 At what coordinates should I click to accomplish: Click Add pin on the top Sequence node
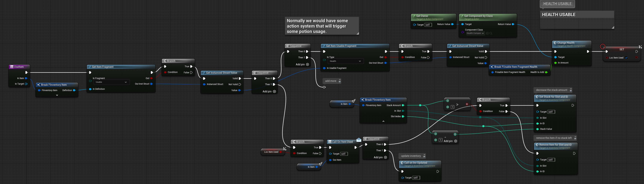[302, 64]
